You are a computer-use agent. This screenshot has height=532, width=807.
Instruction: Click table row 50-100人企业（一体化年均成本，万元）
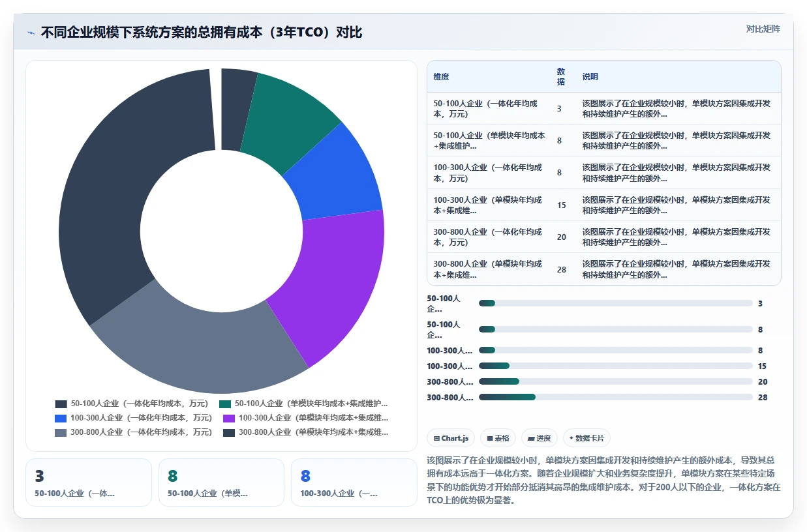pyautogui.click(x=603, y=108)
